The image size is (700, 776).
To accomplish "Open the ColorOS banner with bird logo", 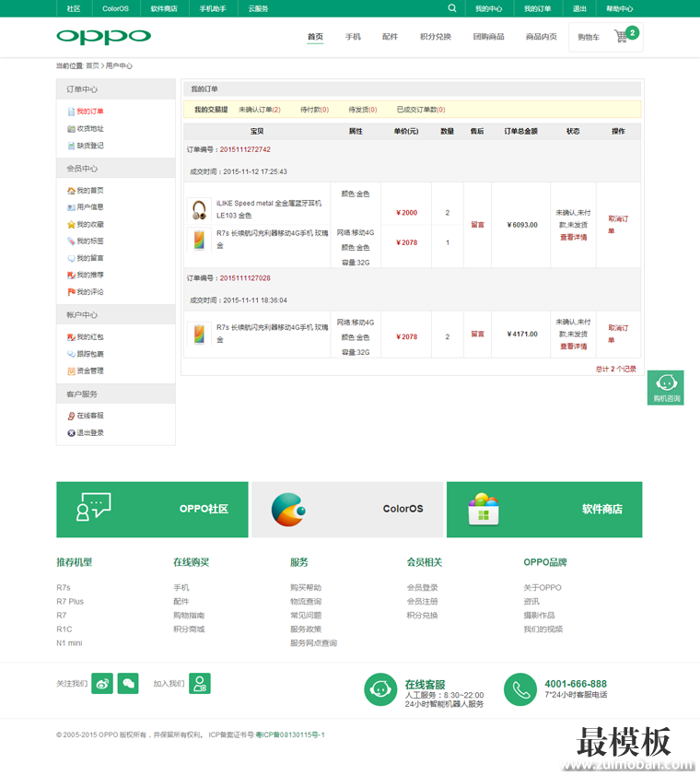I will (x=347, y=510).
